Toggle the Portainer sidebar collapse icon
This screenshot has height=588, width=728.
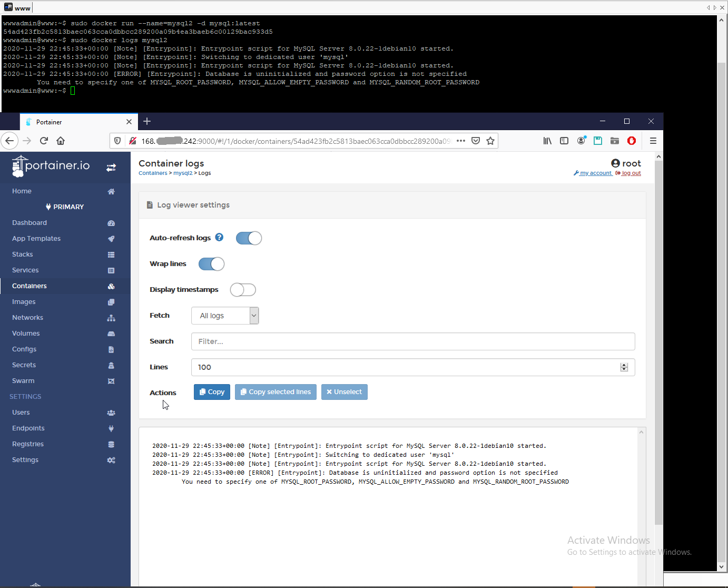click(x=111, y=168)
